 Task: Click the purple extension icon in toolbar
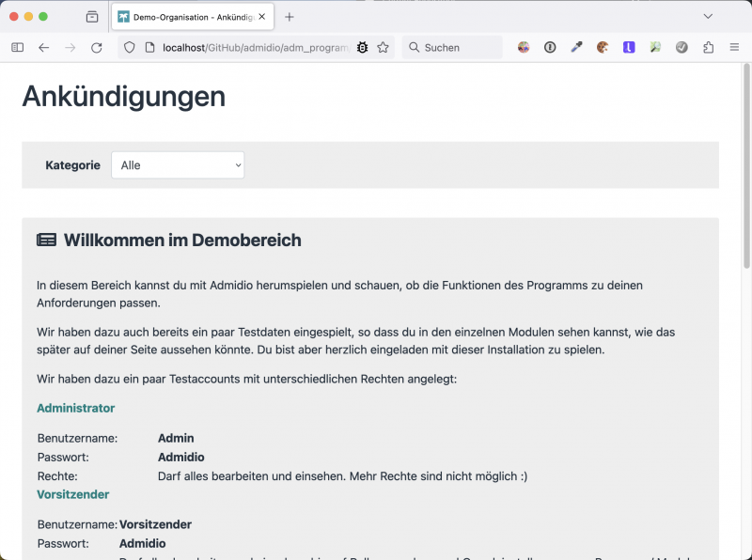(629, 47)
